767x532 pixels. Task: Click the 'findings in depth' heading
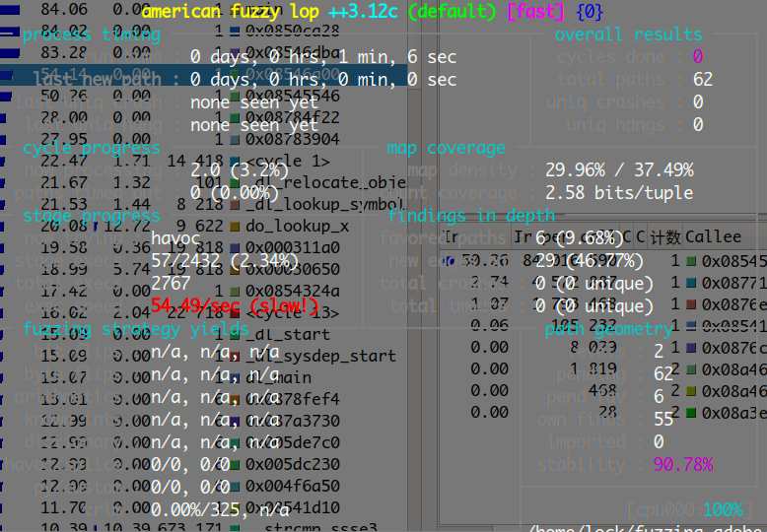coord(471,215)
